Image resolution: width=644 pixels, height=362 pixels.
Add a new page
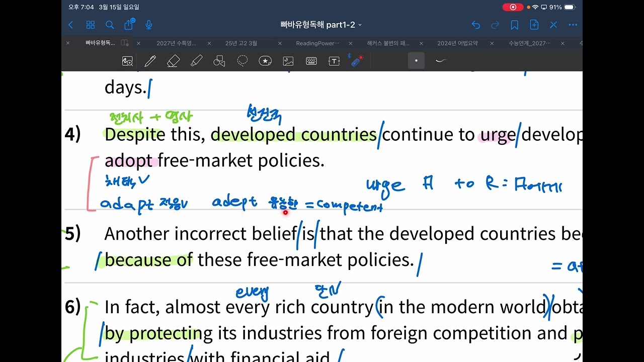coord(534,25)
